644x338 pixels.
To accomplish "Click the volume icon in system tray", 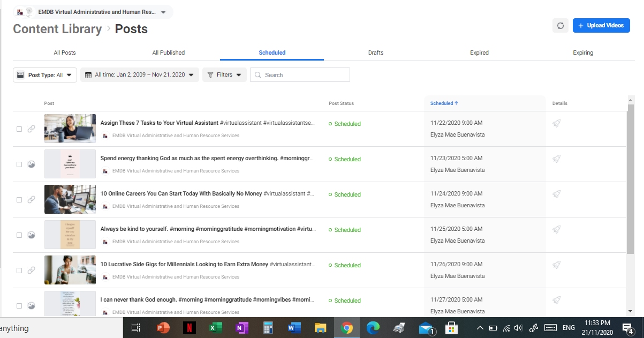I will click(518, 328).
